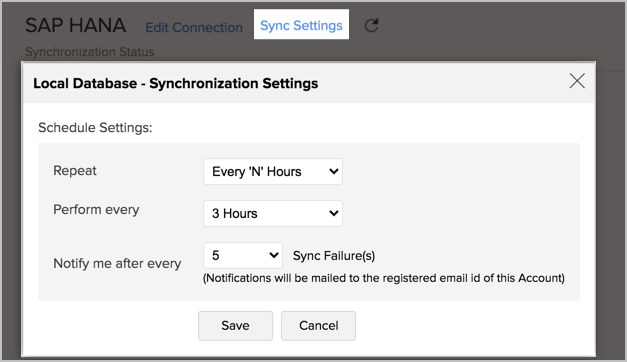Image resolution: width=627 pixels, height=362 pixels.
Task: Select the Synchronization Status label
Action: tap(90, 52)
